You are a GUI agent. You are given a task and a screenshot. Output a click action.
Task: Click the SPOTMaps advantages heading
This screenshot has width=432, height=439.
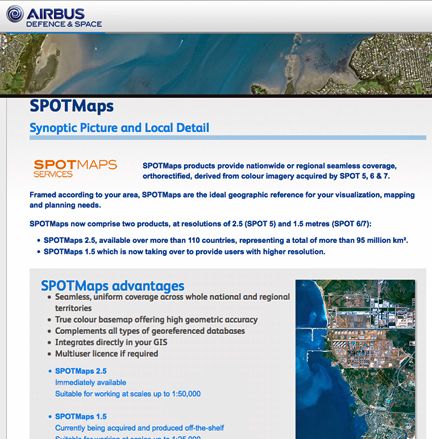tap(113, 286)
